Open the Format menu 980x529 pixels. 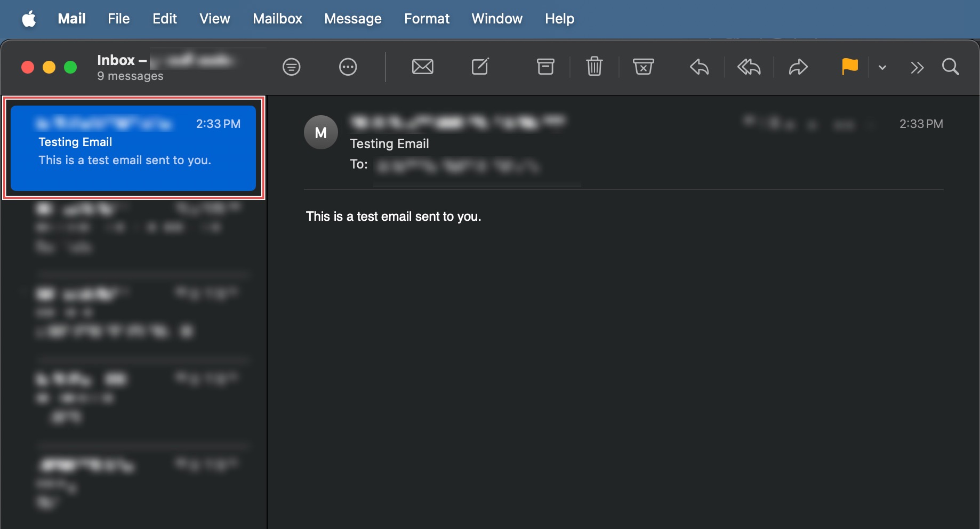(x=427, y=19)
